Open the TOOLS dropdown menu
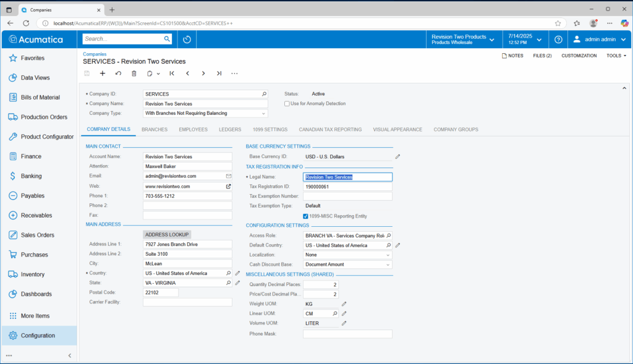The height and width of the screenshot is (364, 633). coord(616,56)
